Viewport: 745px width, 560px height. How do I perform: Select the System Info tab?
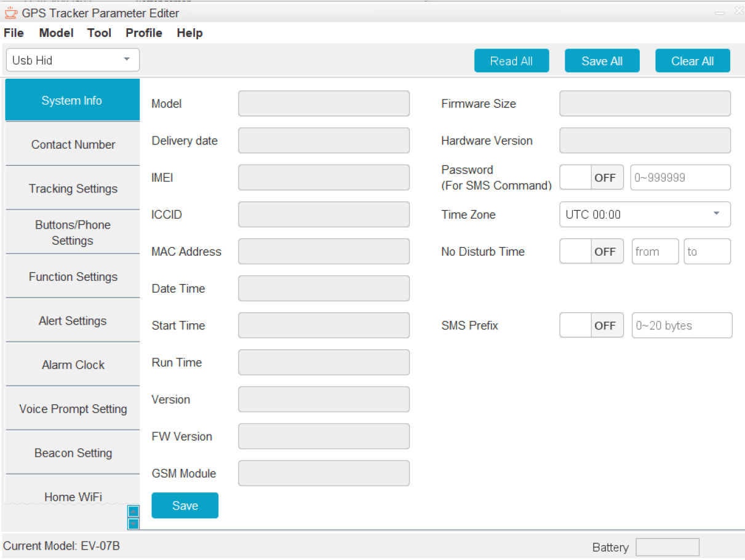pos(73,100)
